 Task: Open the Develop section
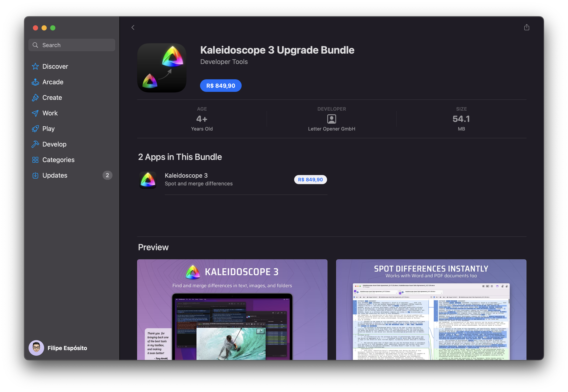point(54,144)
